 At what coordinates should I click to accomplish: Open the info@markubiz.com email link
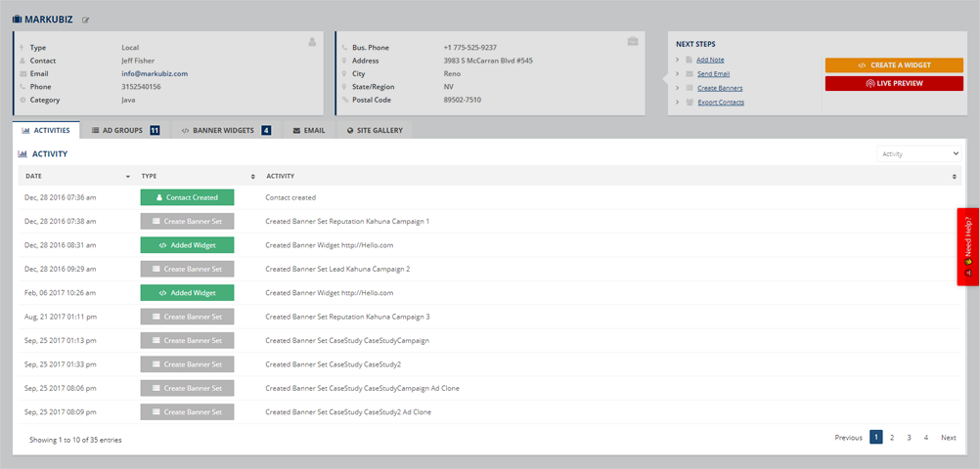[155, 72]
